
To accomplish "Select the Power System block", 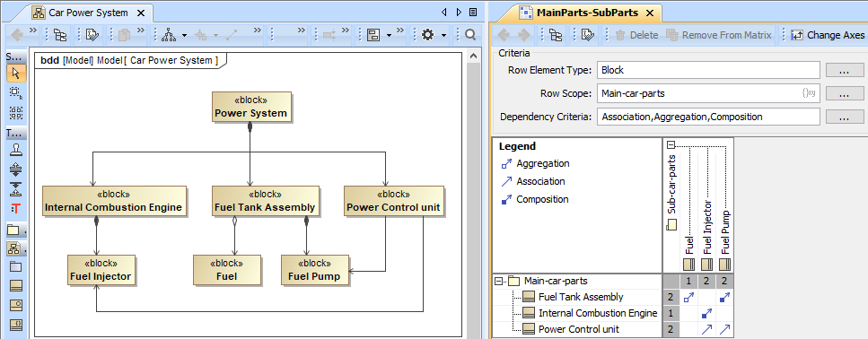I will 251,107.
